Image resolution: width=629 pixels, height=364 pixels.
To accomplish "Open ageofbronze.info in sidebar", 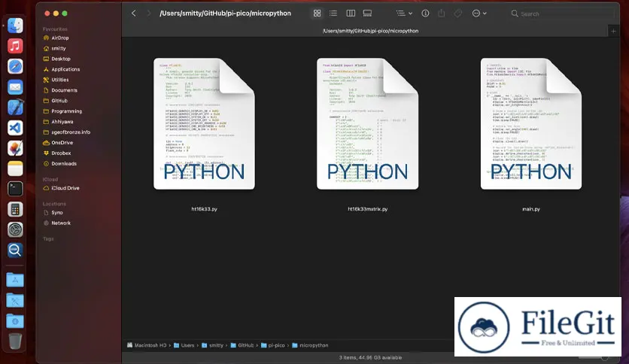I will click(71, 132).
